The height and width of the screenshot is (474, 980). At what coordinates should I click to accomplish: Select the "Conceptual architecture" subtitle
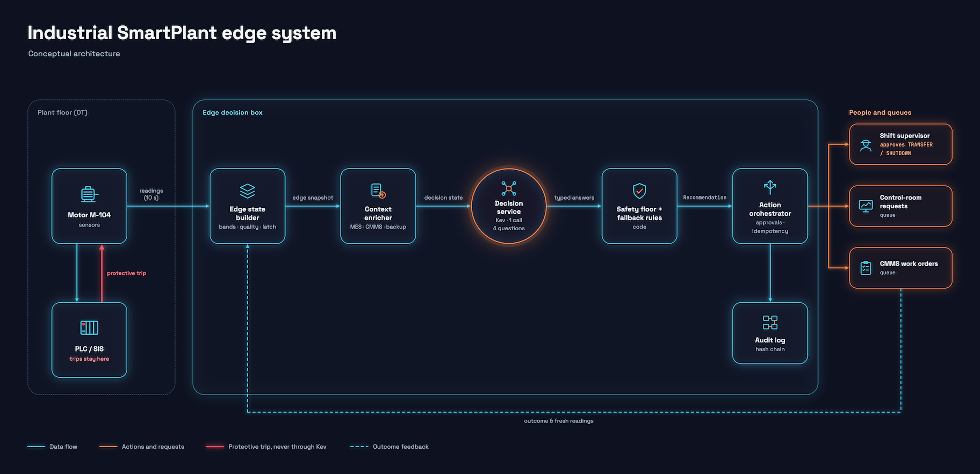click(x=74, y=54)
